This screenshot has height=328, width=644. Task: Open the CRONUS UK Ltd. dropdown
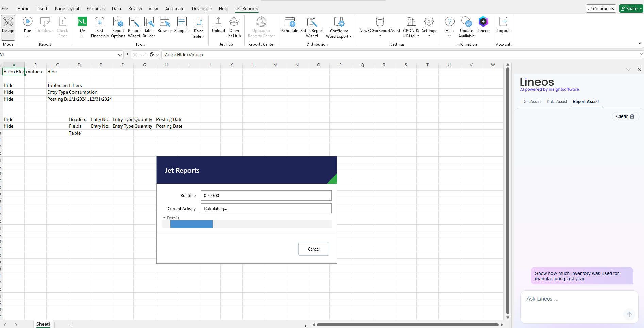(411, 27)
